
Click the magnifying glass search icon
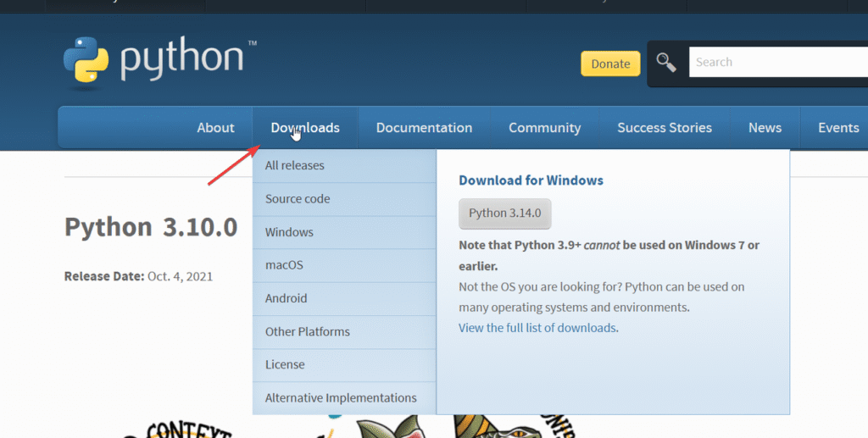[x=667, y=63]
